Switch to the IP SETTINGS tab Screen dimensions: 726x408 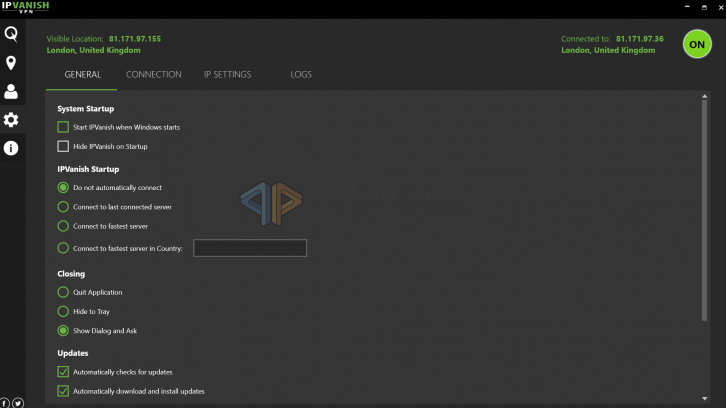pyautogui.click(x=227, y=75)
